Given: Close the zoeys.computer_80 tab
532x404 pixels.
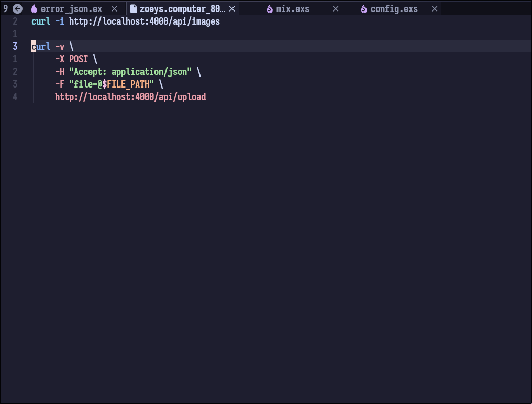Looking at the screenshot, I should coord(232,9).
